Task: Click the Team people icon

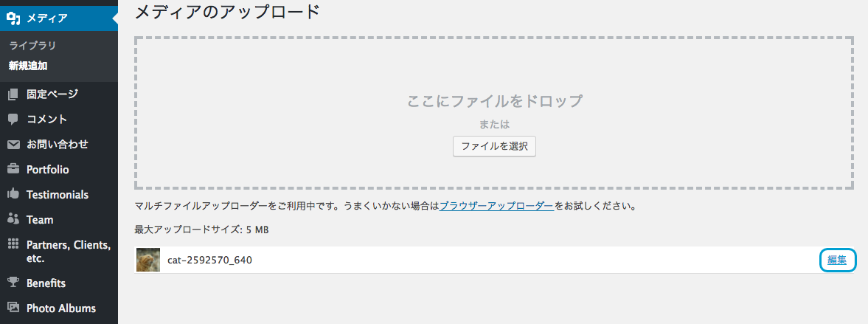Action: pyautogui.click(x=13, y=219)
